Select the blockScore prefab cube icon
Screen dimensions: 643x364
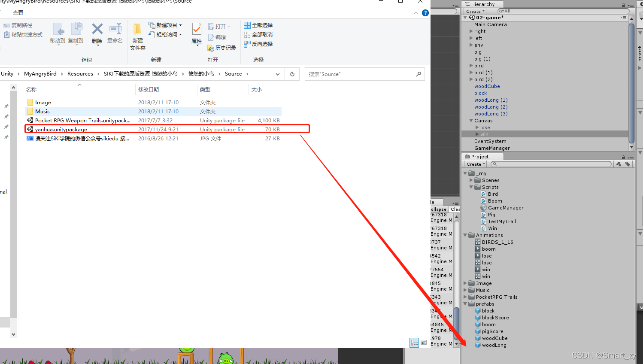point(478,318)
